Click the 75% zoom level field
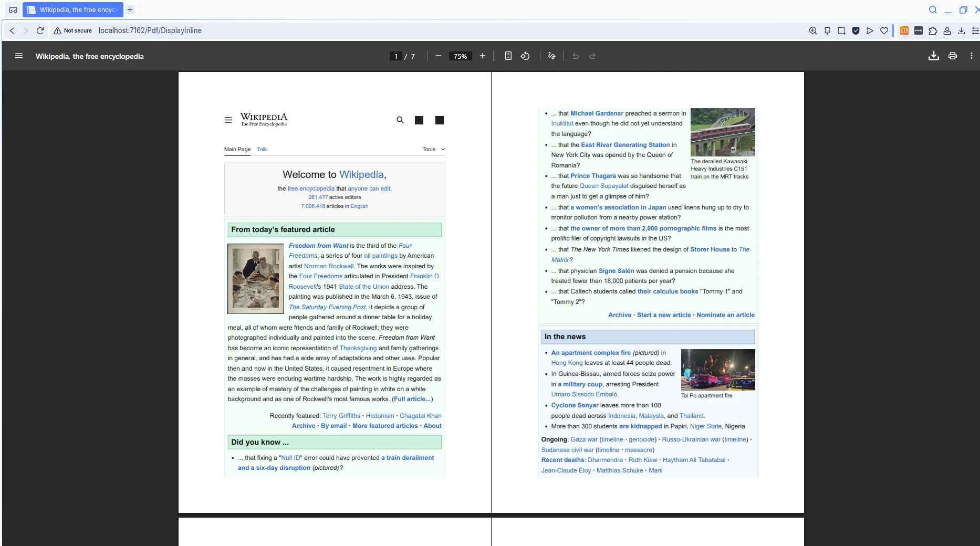980x546 pixels. tap(460, 56)
